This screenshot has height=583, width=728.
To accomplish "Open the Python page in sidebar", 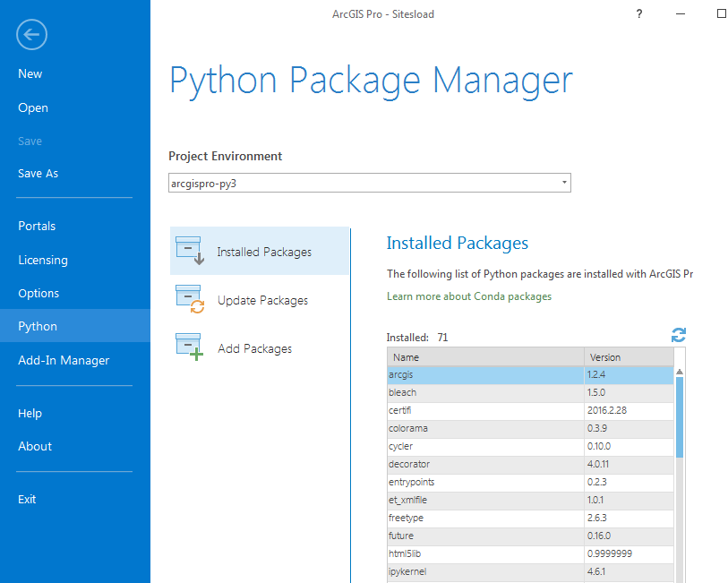I will point(38,327).
